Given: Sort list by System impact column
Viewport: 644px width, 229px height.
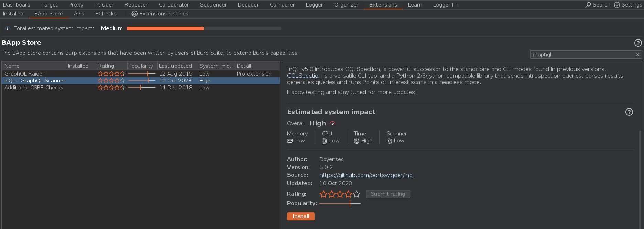Looking at the screenshot, I should tap(217, 66).
